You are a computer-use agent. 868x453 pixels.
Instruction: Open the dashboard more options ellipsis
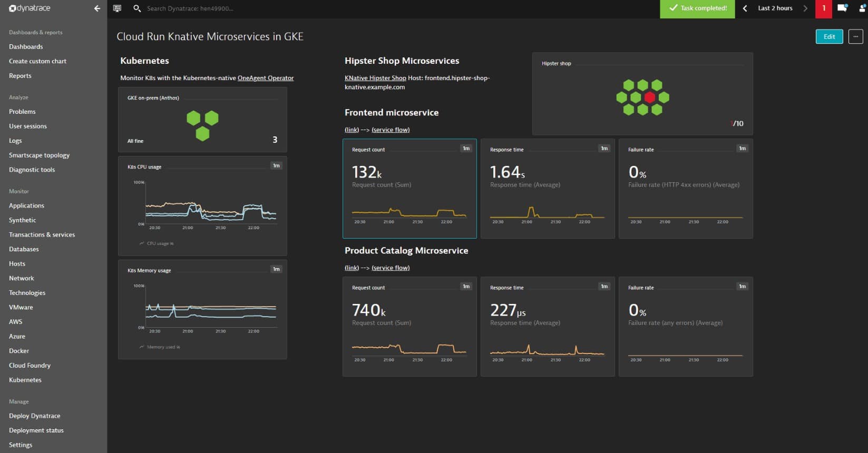855,36
